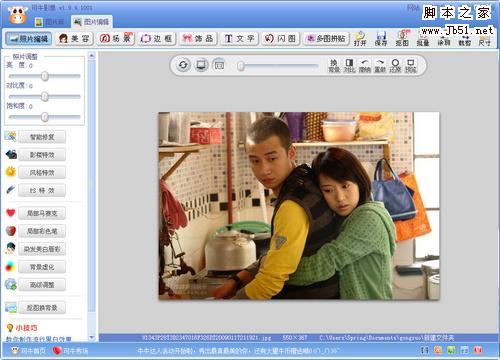Click the landscape cutout background icon
The image size is (500, 360).
tap(11, 307)
